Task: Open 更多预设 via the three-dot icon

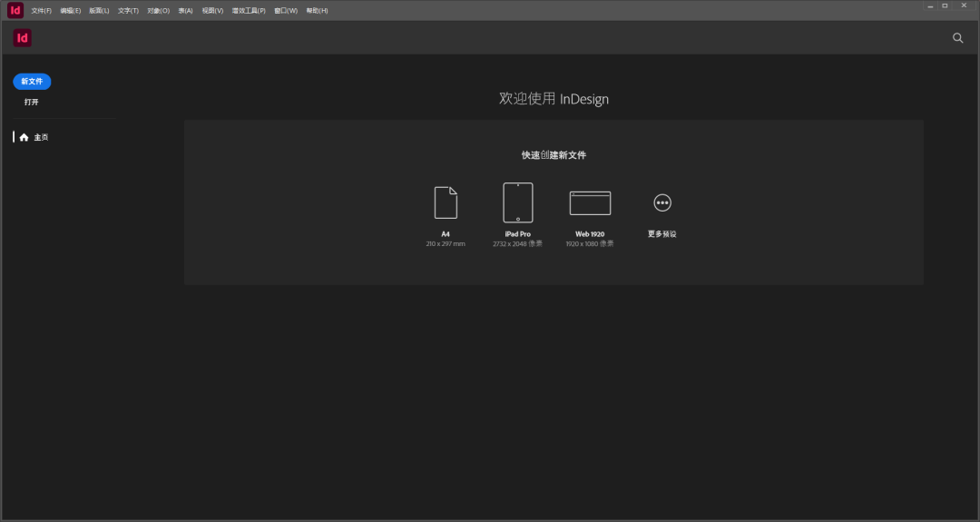Action: coord(662,202)
